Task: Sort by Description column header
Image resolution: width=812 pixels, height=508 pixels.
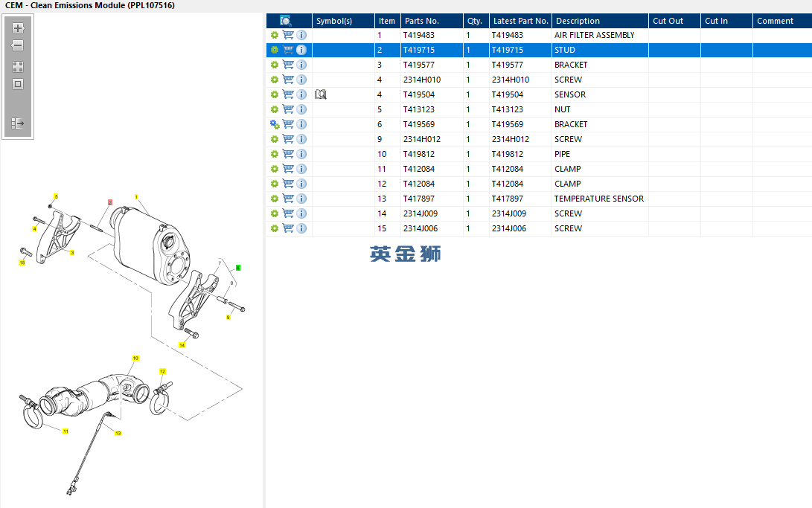Action: tap(600, 21)
